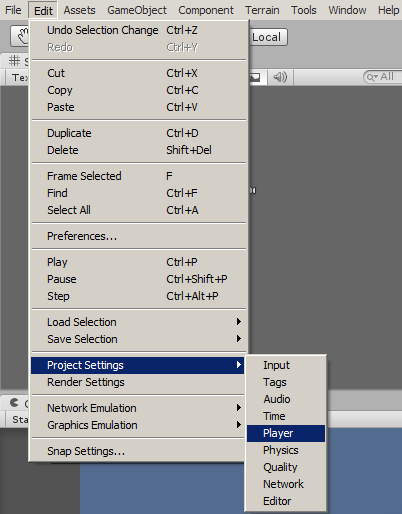
Task: Open the Help menu
Action: point(388,10)
